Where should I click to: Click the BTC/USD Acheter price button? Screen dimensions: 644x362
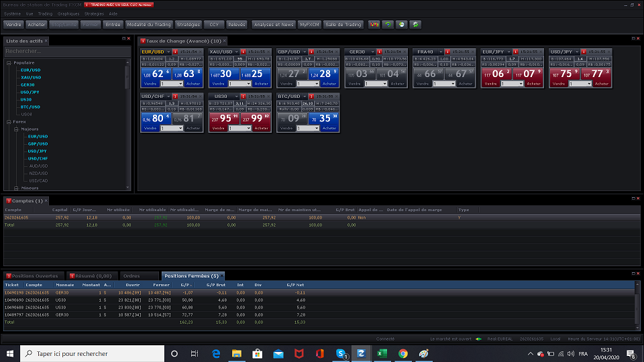point(324,119)
